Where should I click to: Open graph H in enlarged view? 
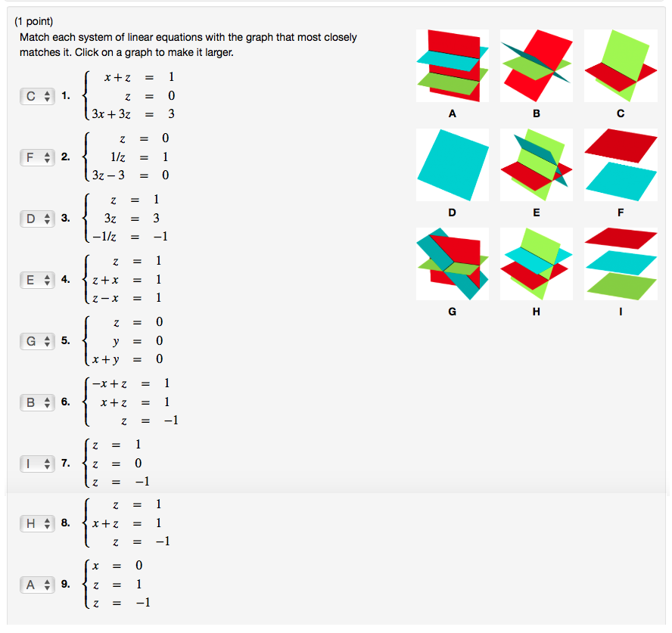[536, 263]
